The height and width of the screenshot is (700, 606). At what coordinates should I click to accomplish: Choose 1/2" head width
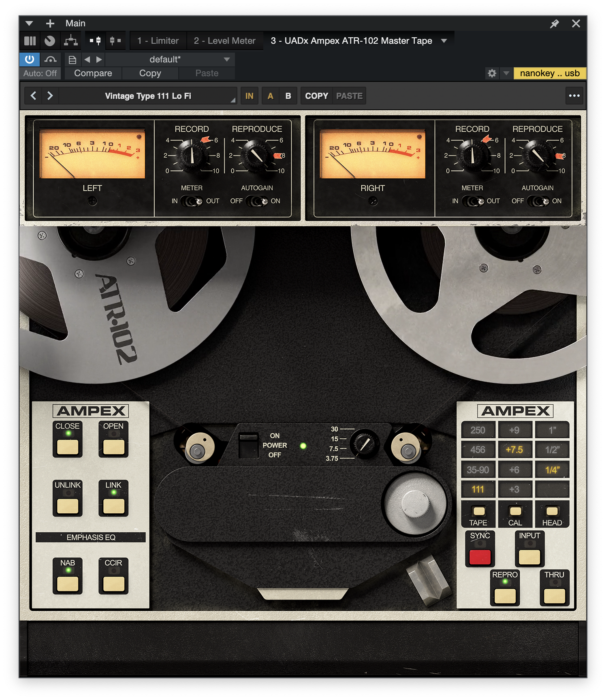pyautogui.click(x=552, y=450)
